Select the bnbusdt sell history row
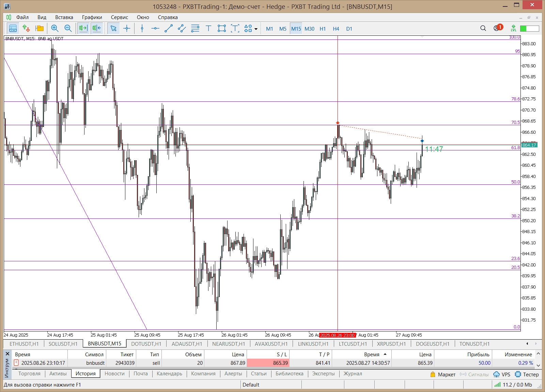Image resolution: width=545 pixels, height=392 pixels. pyautogui.click(x=95, y=363)
